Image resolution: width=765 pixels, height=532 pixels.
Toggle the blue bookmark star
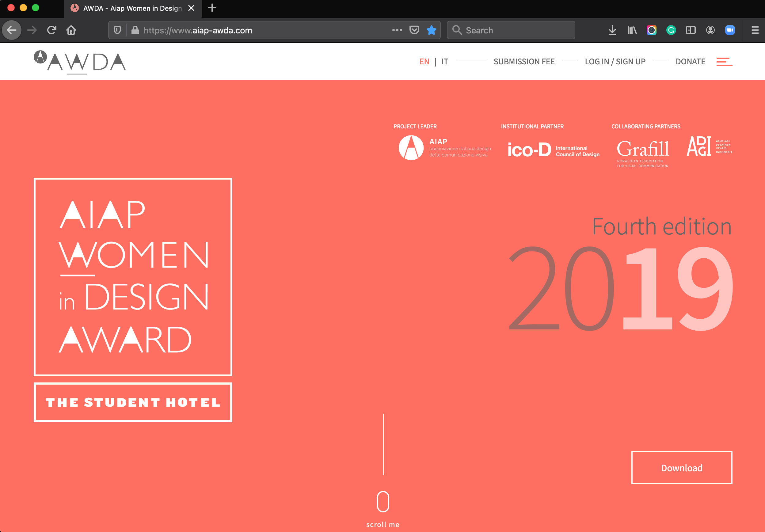[432, 30]
